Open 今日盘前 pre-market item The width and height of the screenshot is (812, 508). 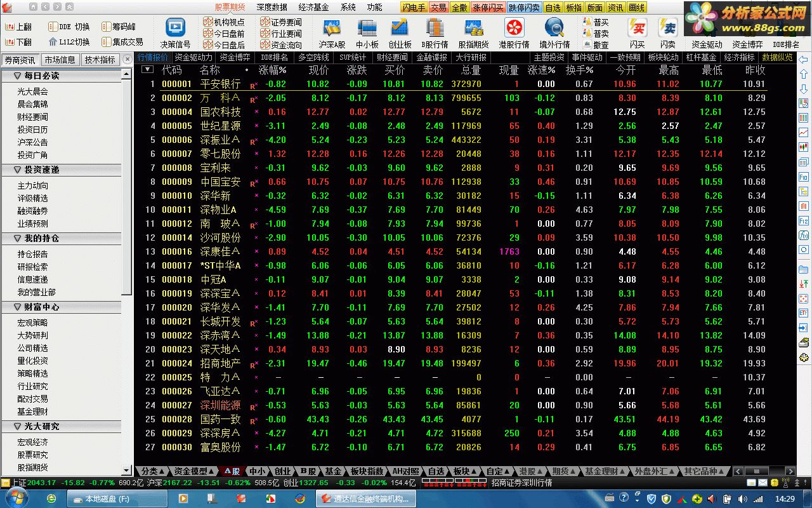[223, 34]
